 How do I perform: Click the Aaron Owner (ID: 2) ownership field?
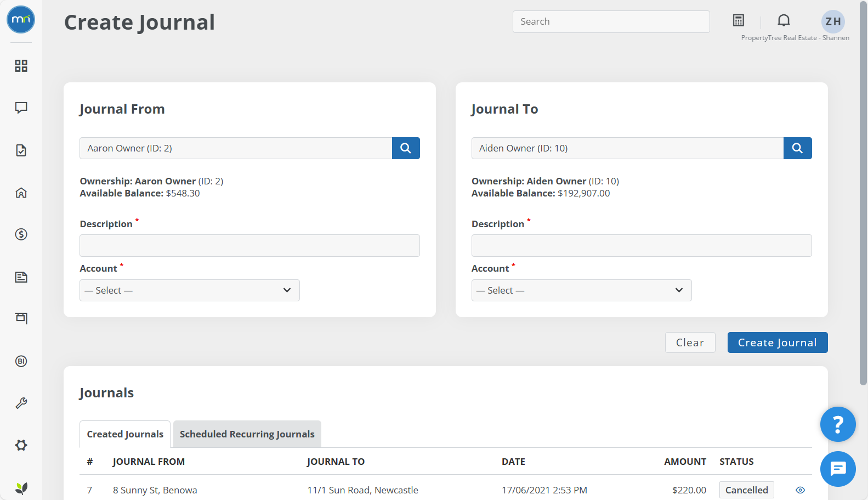click(236, 148)
